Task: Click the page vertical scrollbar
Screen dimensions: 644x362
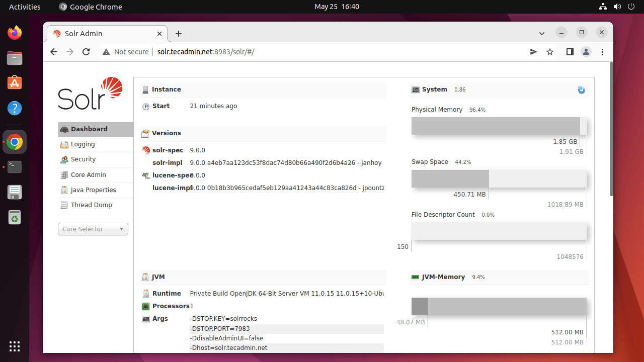Action: click(611, 129)
